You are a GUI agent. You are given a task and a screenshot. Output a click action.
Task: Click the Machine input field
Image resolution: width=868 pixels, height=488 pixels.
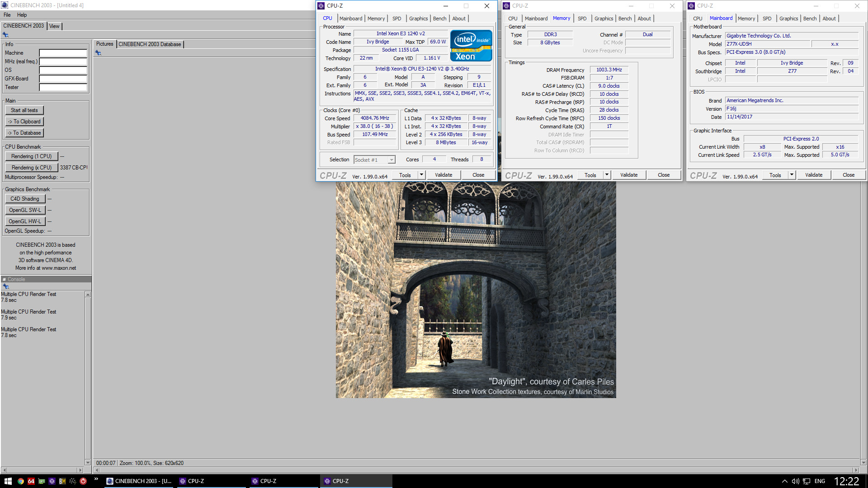pos(63,53)
